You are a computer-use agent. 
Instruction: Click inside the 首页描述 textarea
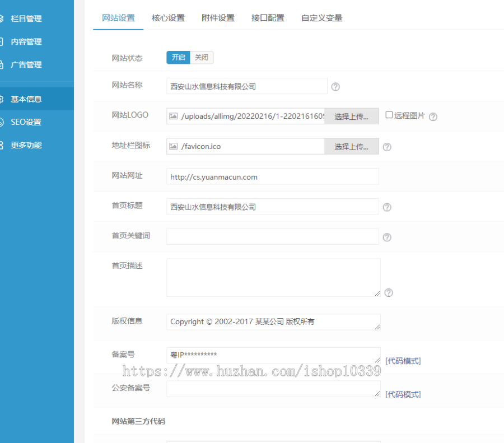tap(273, 277)
